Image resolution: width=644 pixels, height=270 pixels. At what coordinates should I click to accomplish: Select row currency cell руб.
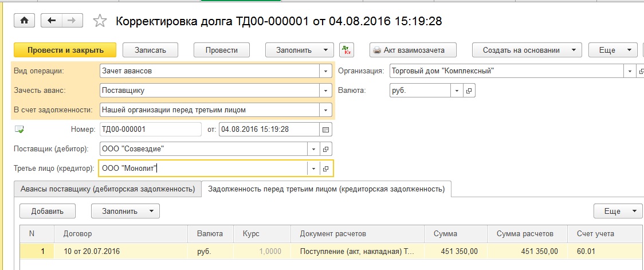point(210,251)
